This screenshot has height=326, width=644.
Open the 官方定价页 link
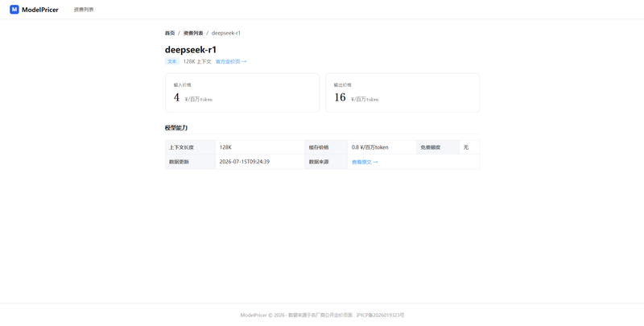(x=231, y=62)
